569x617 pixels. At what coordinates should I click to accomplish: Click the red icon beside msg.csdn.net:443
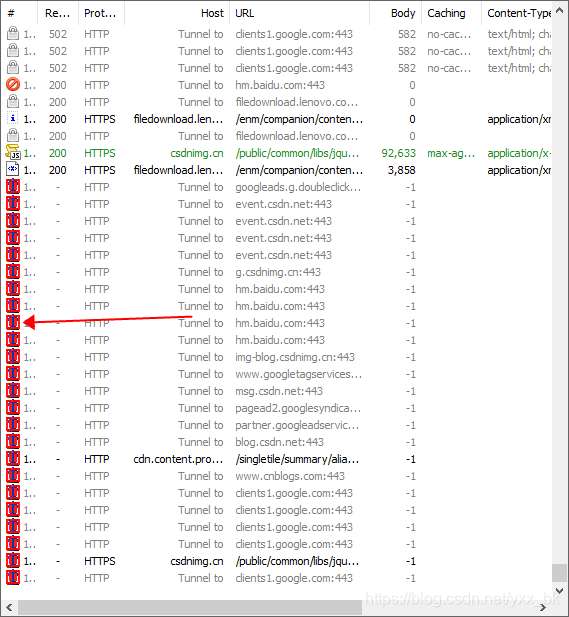13,390
